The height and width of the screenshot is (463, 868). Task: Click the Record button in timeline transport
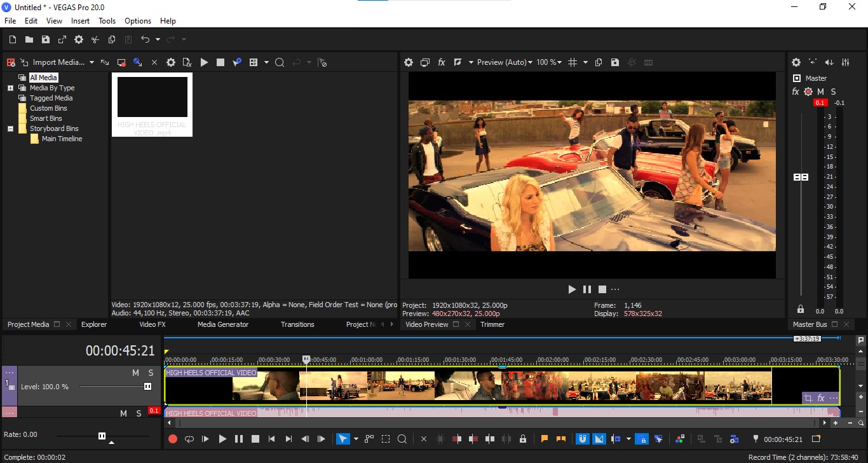pos(172,439)
